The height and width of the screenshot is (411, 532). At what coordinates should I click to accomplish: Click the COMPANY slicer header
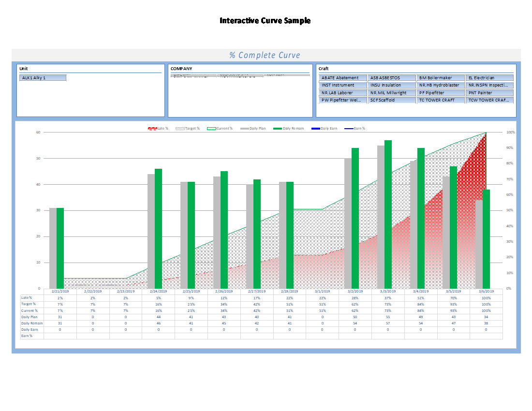click(x=181, y=69)
